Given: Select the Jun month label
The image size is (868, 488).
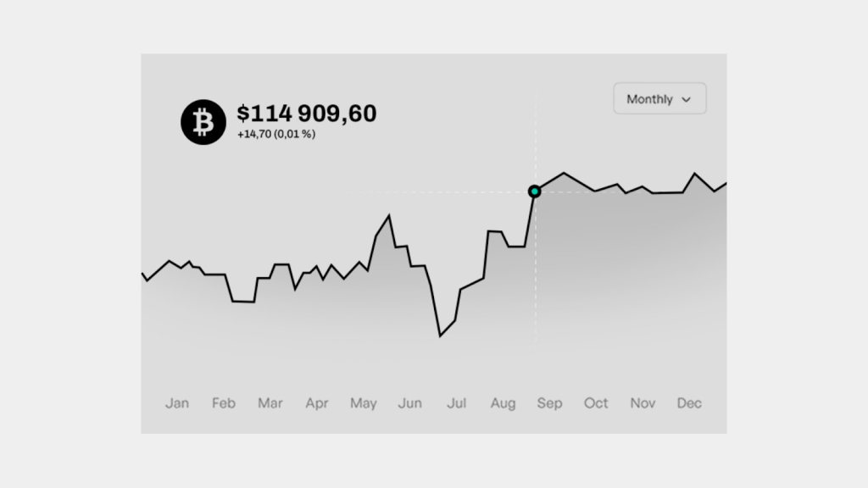Looking at the screenshot, I should coord(410,403).
